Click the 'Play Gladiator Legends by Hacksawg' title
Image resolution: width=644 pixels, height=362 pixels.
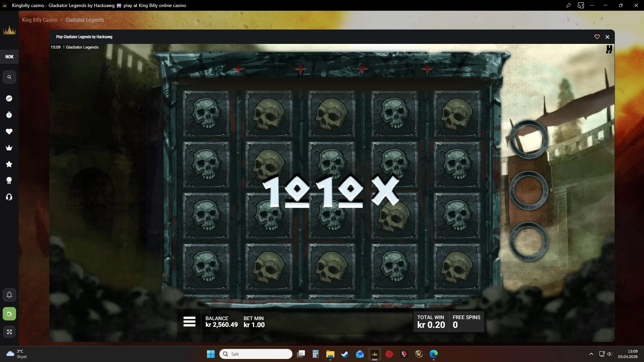point(84,37)
